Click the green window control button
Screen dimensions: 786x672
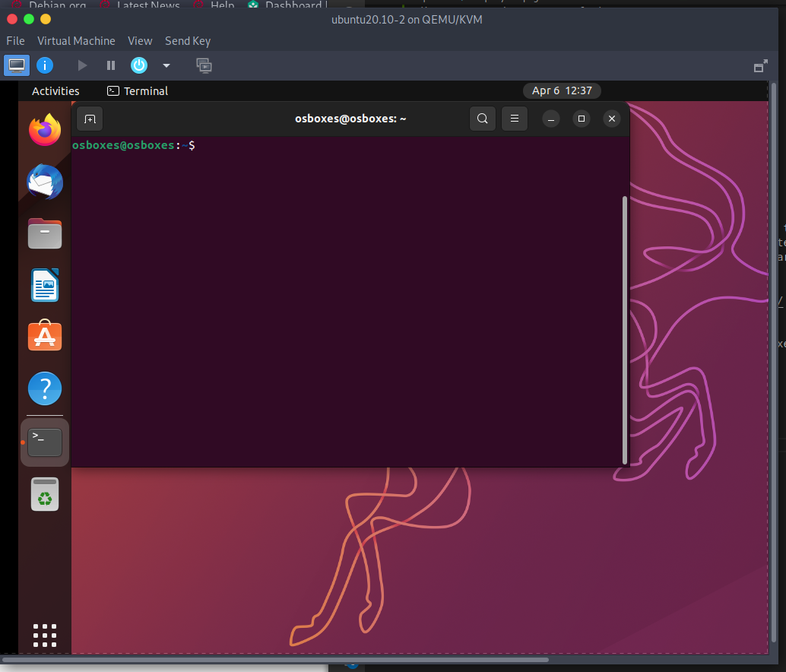tap(29, 19)
